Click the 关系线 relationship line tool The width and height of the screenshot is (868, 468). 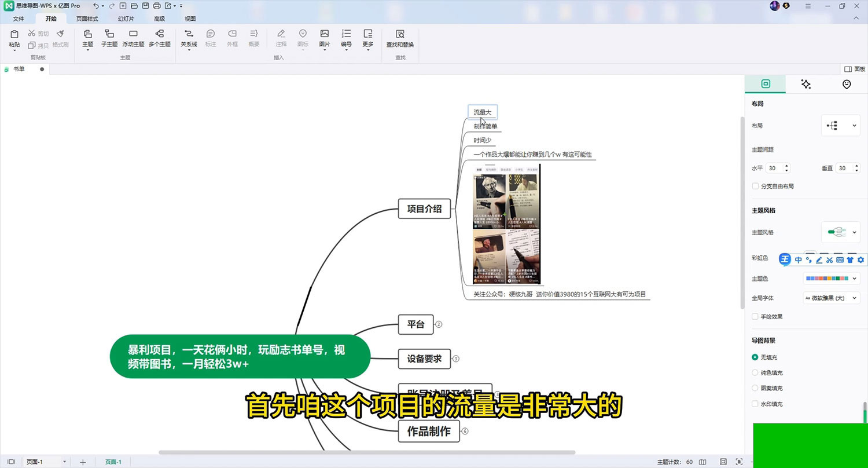[189, 35]
